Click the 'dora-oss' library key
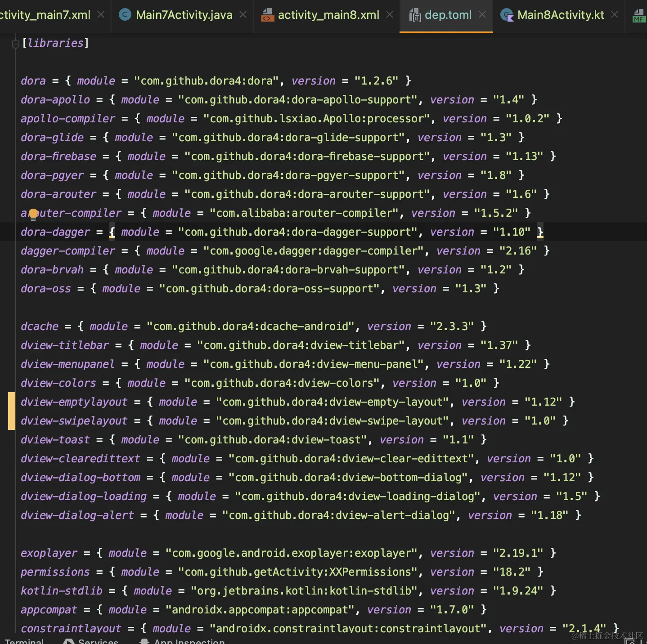647x644 pixels. 46,289
